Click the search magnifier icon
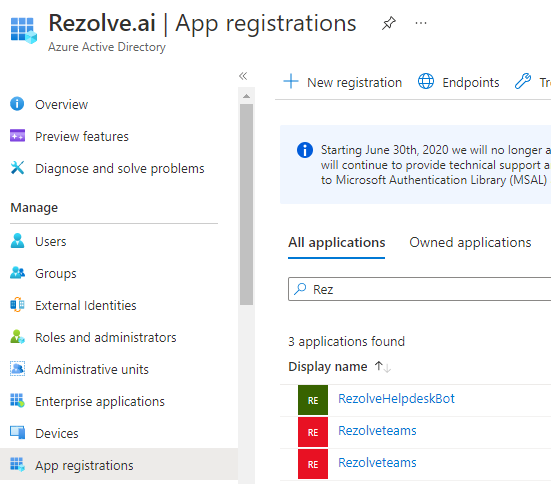This screenshot has height=484, width=551. tap(300, 289)
